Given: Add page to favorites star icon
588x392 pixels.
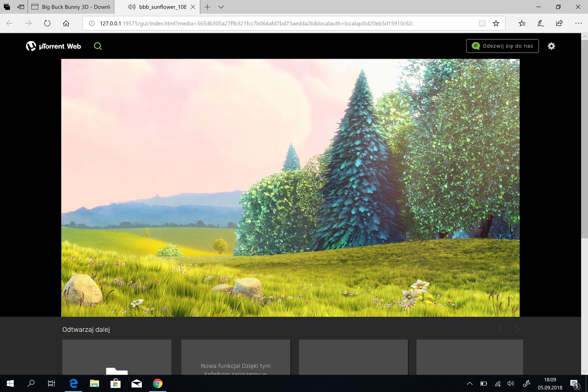Looking at the screenshot, I should click(x=496, y=23).
